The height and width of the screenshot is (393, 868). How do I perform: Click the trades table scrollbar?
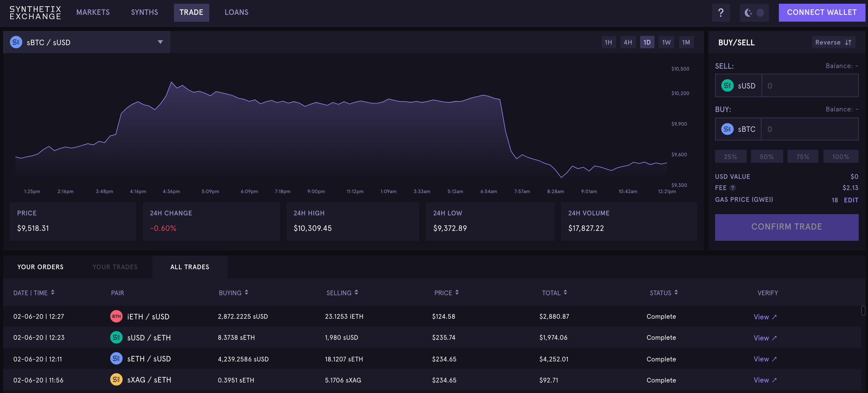(863, 310)
